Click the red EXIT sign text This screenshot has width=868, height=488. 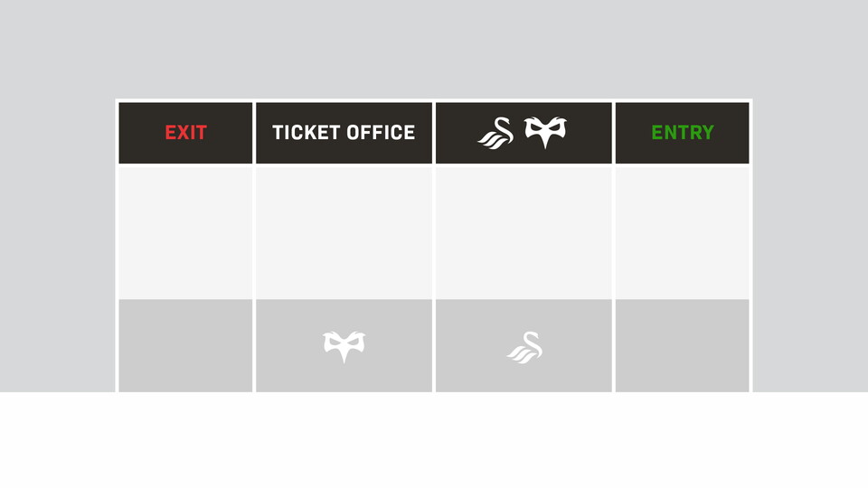click(x=185, y=133)
